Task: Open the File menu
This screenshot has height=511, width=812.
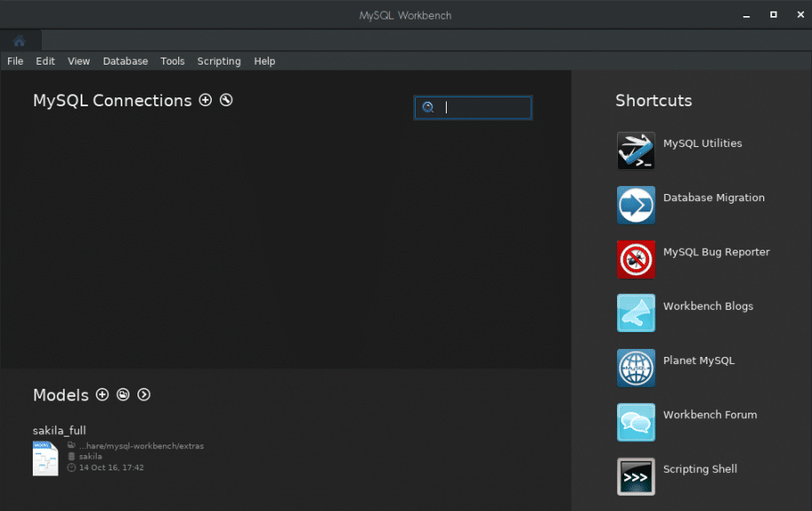Action: tap(15, 61)
